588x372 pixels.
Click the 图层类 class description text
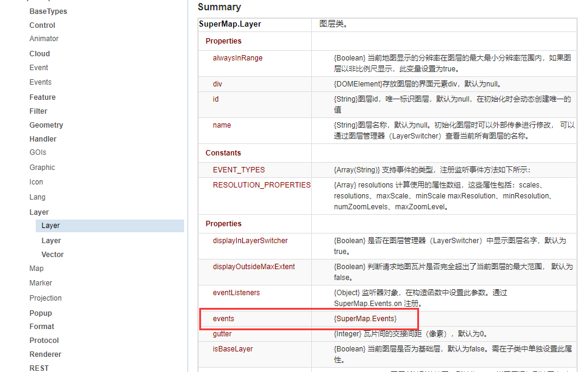(333, 24)
